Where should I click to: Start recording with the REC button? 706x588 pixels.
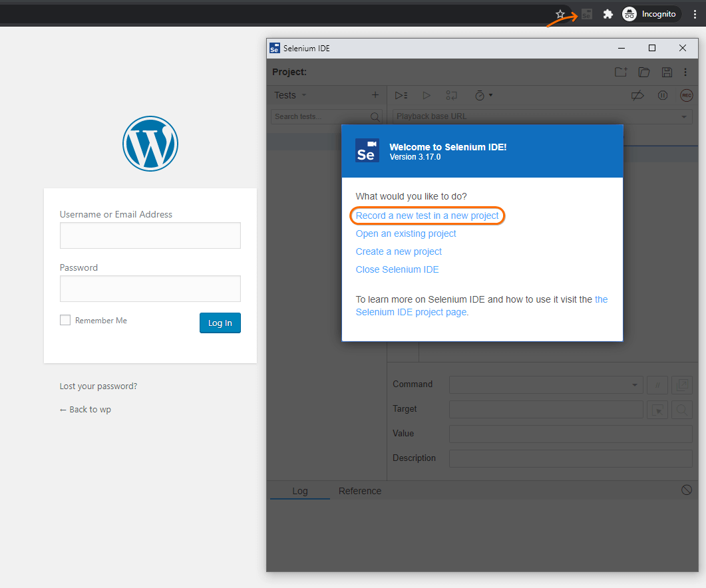click(686, 95)
